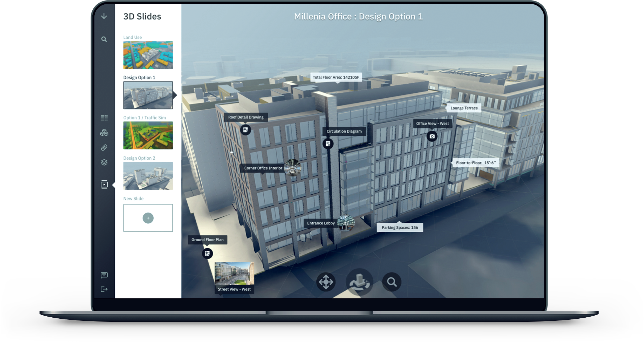Click the zoom magnifier at viewport bottom
The height and width of the screenshot is (342, 644).
click(392, 282)
